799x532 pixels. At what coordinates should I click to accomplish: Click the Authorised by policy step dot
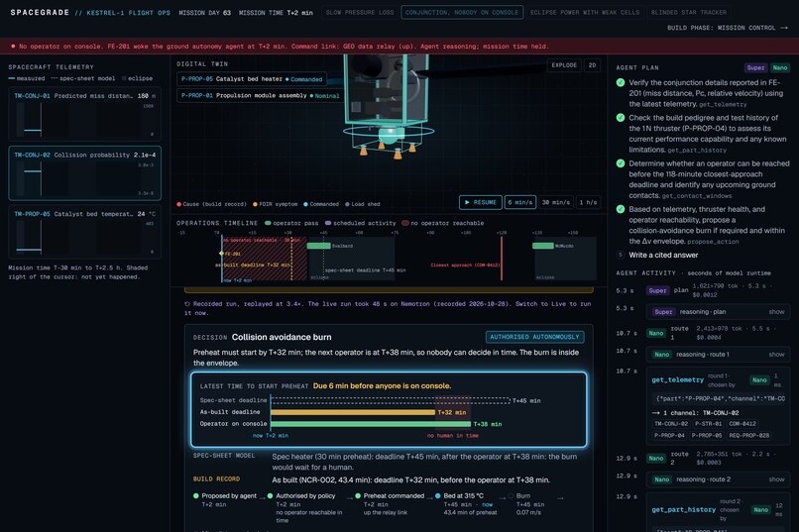coord(270,496)
